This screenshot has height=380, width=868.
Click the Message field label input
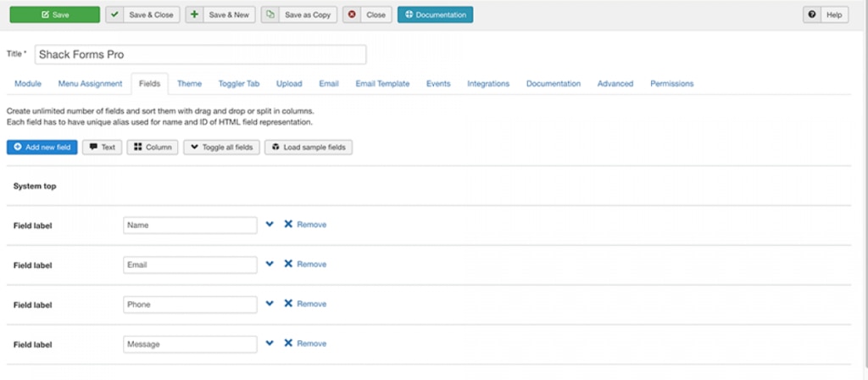(x=190, y=344)
